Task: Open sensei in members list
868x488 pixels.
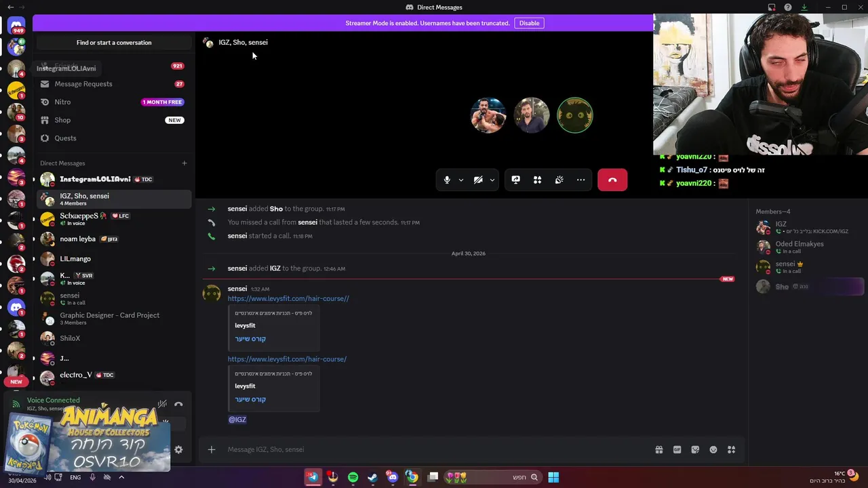Action: [809, 266]
